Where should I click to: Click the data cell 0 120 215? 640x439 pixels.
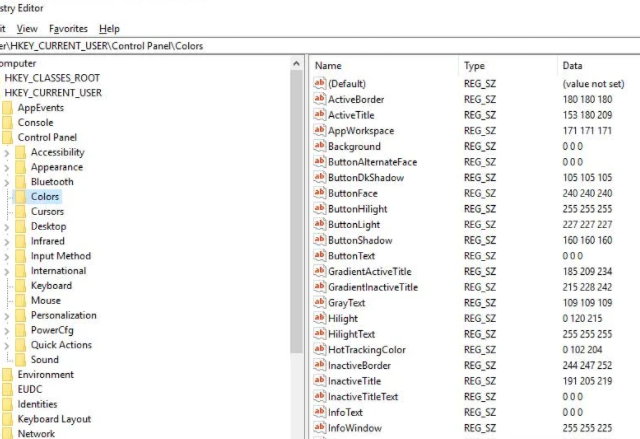[x=582, y=318]
